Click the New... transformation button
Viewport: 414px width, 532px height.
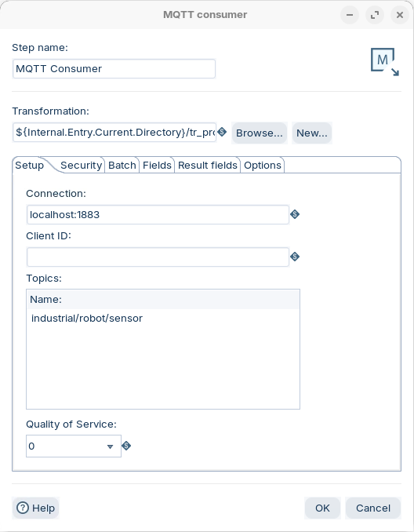(x=312, y=133)
